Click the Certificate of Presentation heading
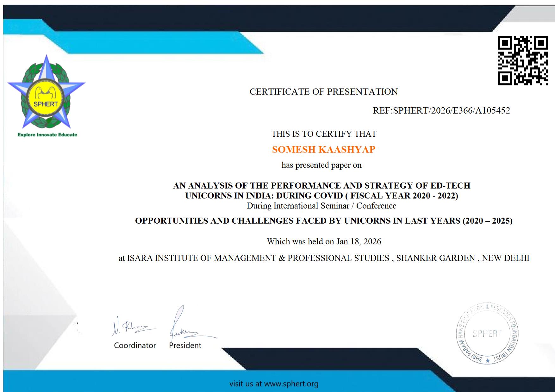555x392 pixels. (323, 92)
